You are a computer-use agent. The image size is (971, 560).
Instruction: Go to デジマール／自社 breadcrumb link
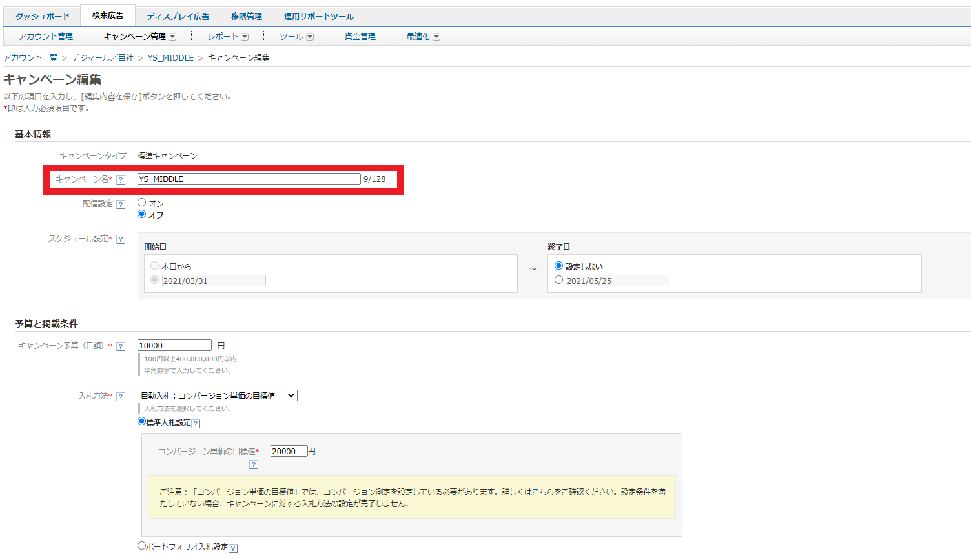coord(103,58)
